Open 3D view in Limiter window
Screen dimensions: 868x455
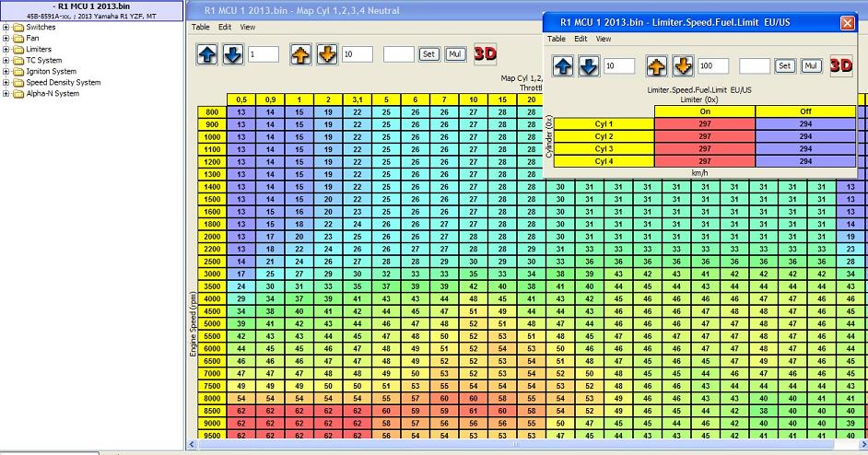pos(840,65)
